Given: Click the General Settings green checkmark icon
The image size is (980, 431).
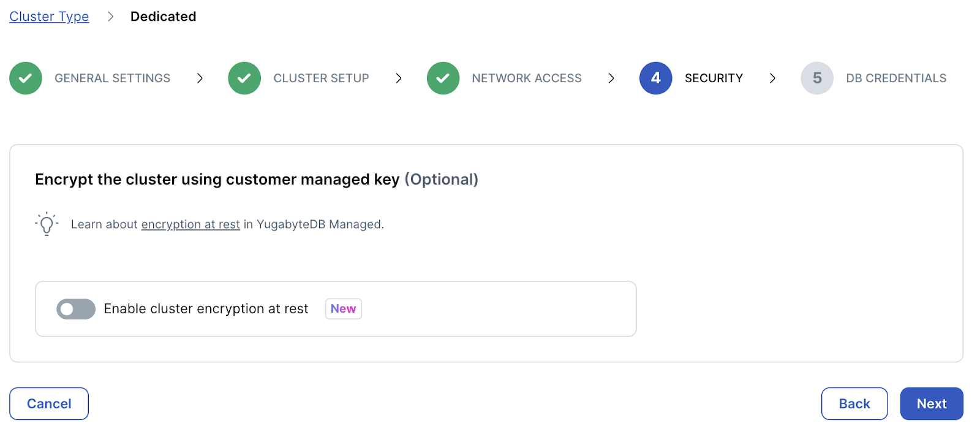Looking at the screenshot, I should (26, 78).
